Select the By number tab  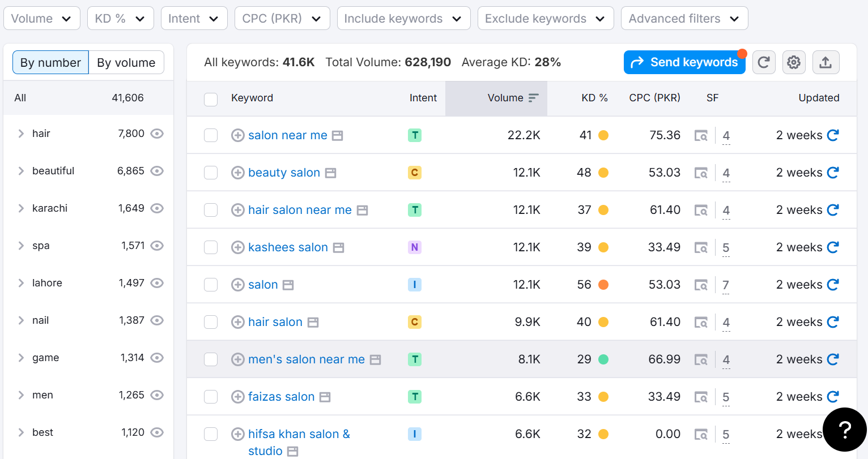coord(50,63)
